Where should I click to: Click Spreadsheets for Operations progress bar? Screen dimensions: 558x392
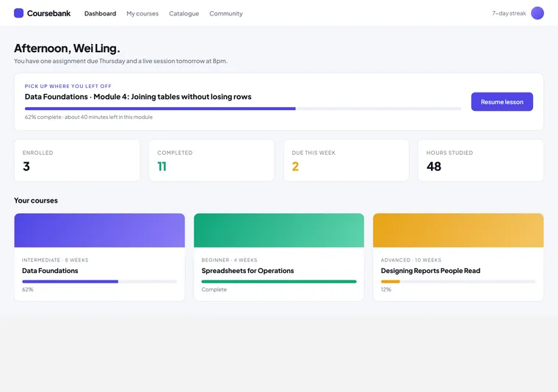tap(279, 281)
